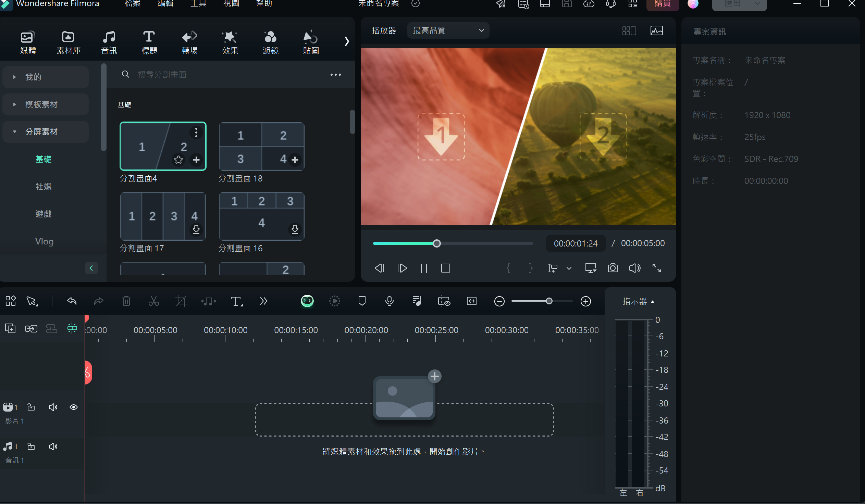This screenshot has width=865, height=504.
Task: Toggle visibility eye icon for 影片1 track
Action: coord(73,408)
